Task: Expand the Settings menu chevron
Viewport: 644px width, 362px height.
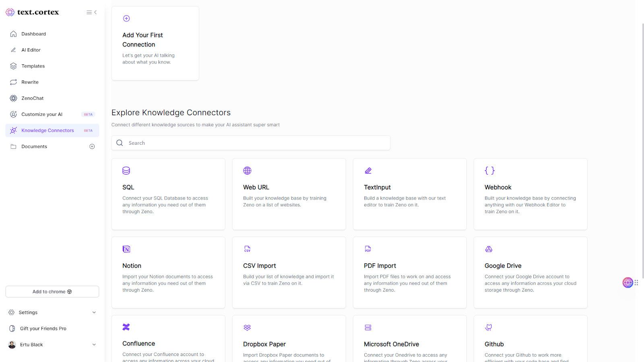Action: (94, 313)
